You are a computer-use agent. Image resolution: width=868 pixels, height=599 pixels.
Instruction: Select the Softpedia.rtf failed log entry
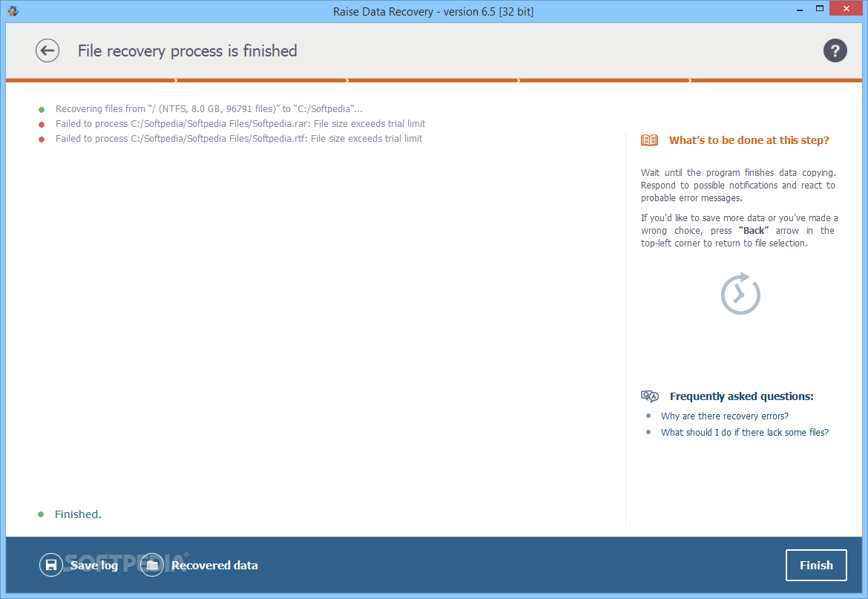[239, 138]
